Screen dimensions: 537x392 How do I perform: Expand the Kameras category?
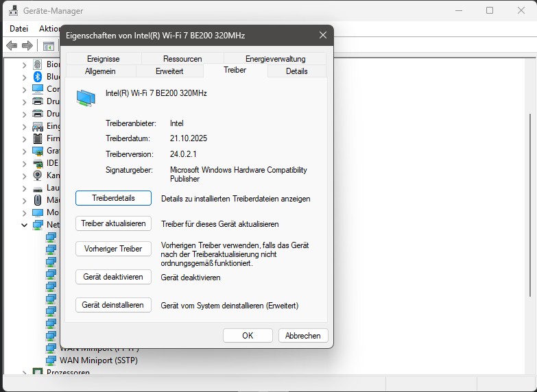24,176
